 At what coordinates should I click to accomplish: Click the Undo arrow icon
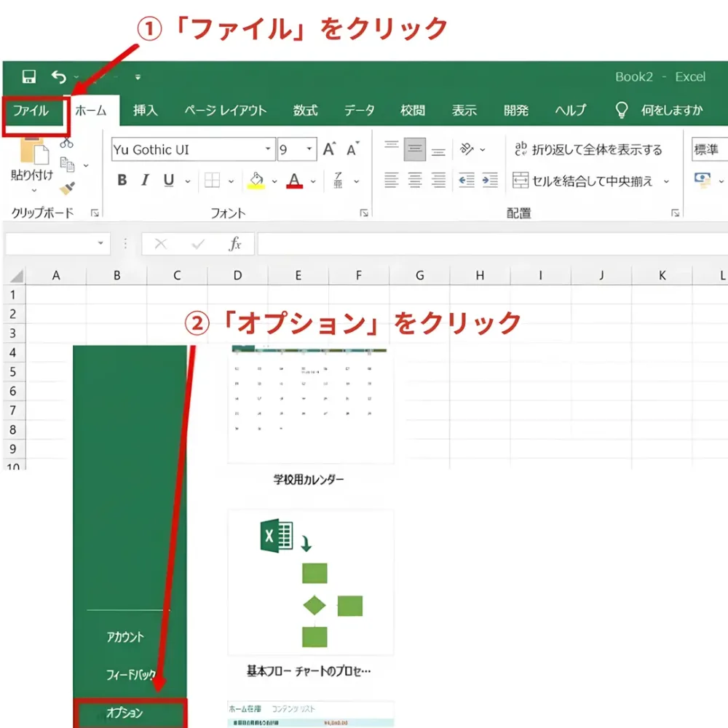[x=58, y=76]
